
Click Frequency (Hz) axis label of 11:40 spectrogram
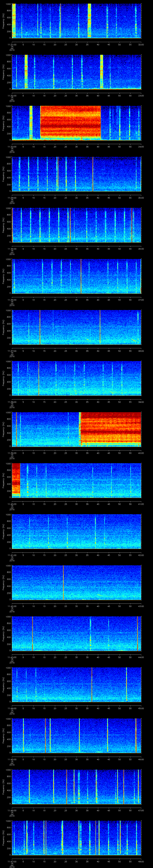(x=3, y=480)
